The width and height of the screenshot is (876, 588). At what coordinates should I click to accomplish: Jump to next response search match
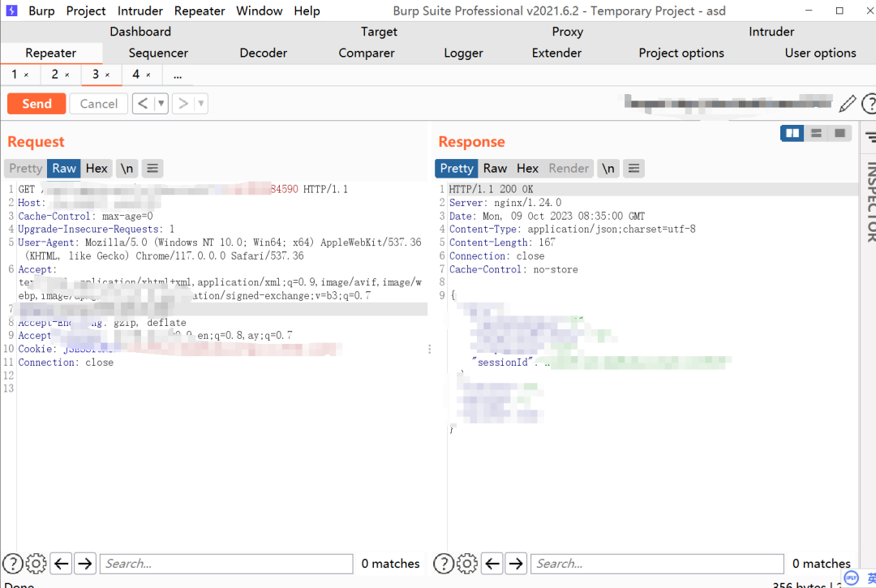[516, 564]
